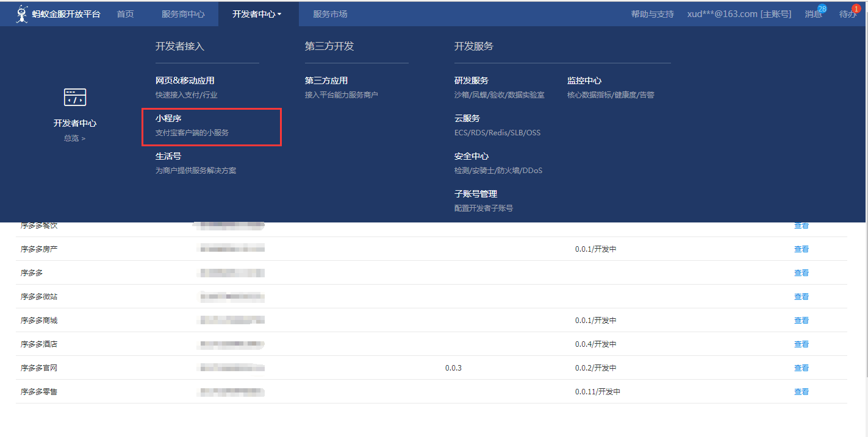Select the 序多多商城 app name
The width and height of the screenshot is (868, 437).
pos(39,321)
